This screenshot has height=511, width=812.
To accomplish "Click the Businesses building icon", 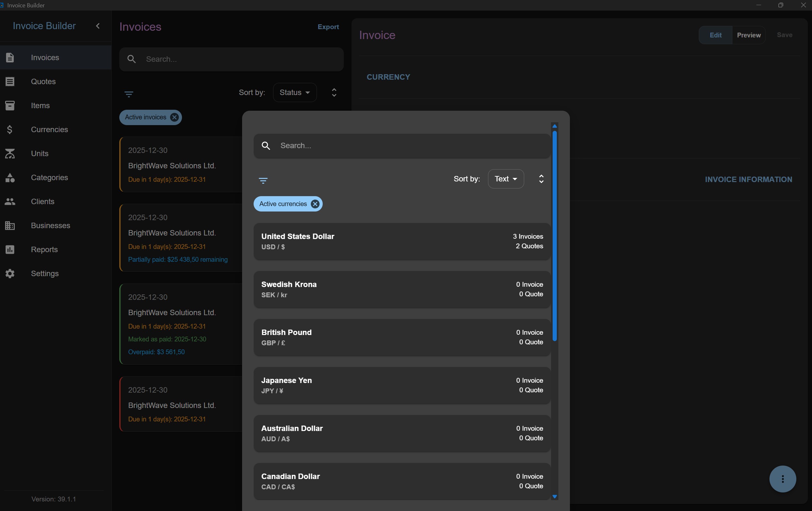I will (10, 225).
